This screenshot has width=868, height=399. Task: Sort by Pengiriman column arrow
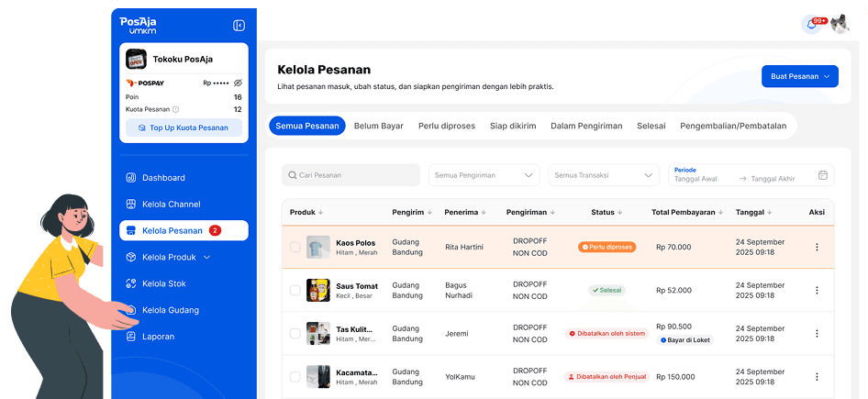coord(552,213)
